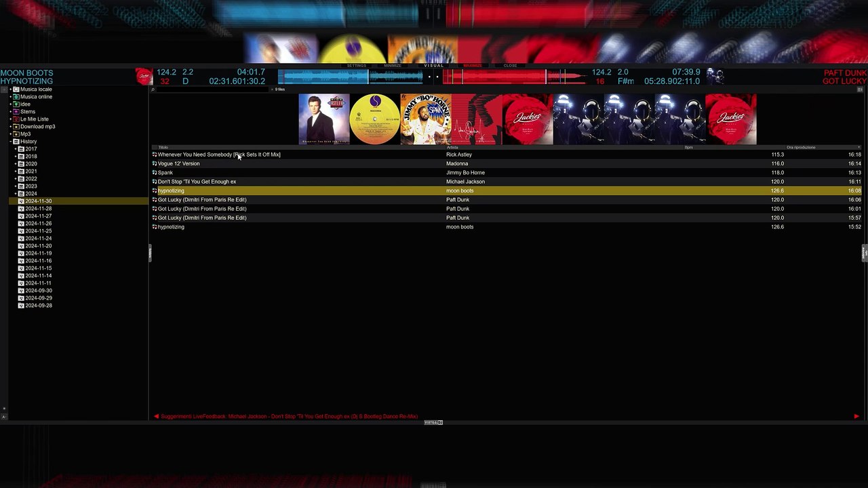Click the Musica online folder icon

(x=16, y=97)
